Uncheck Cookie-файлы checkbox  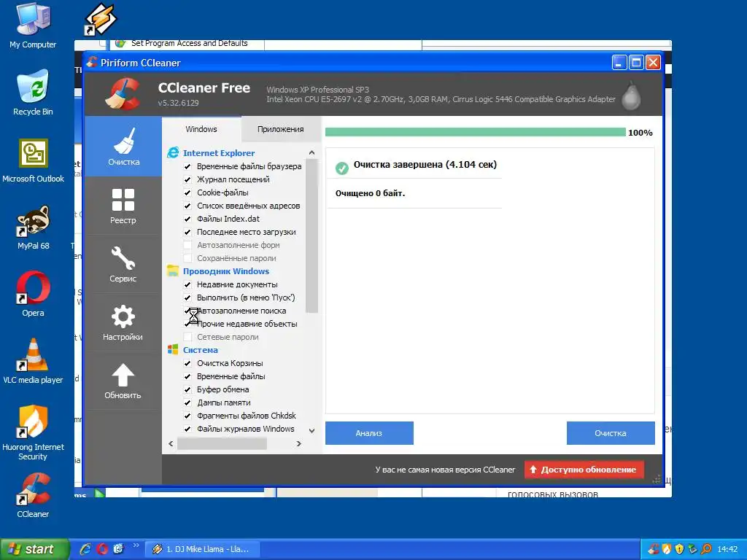click(187, 192)
